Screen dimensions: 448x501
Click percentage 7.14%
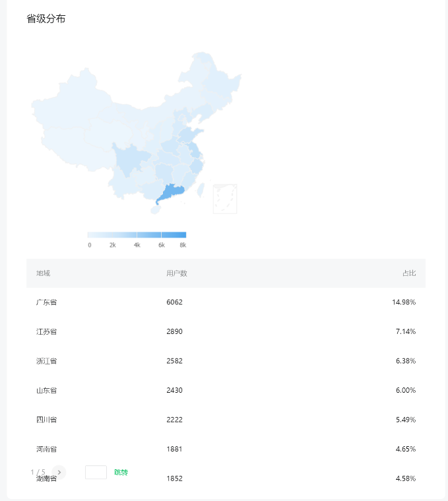pos(406,331)
